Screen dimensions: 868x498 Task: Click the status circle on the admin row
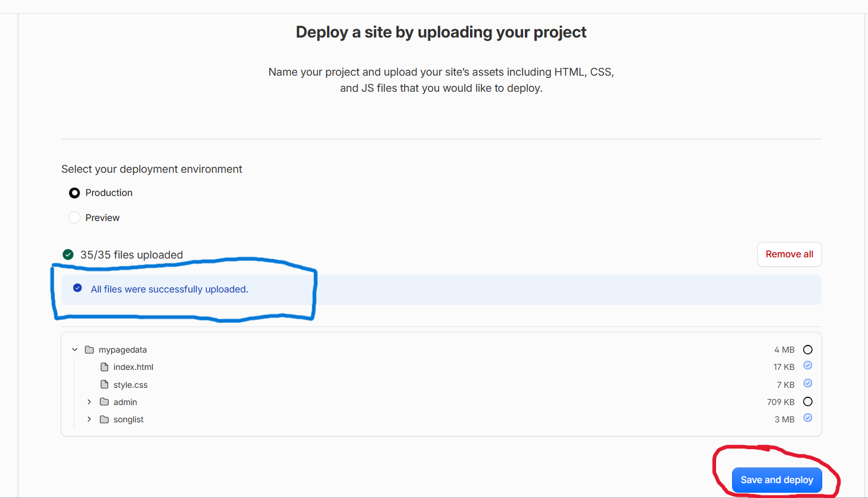[x=808, y=401]
